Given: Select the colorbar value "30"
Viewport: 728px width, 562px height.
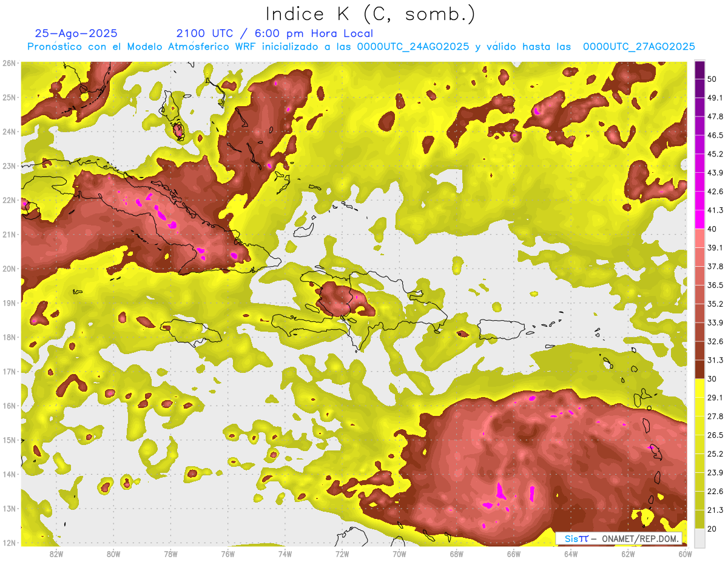Looking at the screenshot, I should coord(712,380).
